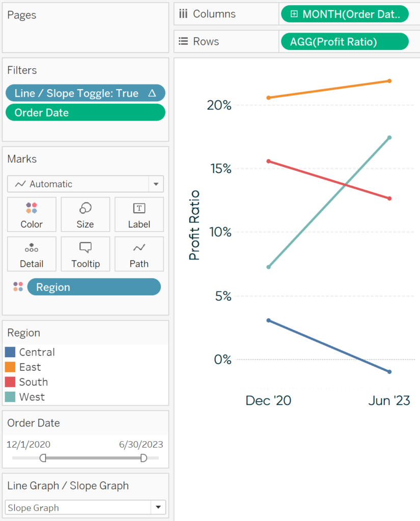420x521 pixels.
Task: Open the Tooltip editor icon
Action: point(85,254)
